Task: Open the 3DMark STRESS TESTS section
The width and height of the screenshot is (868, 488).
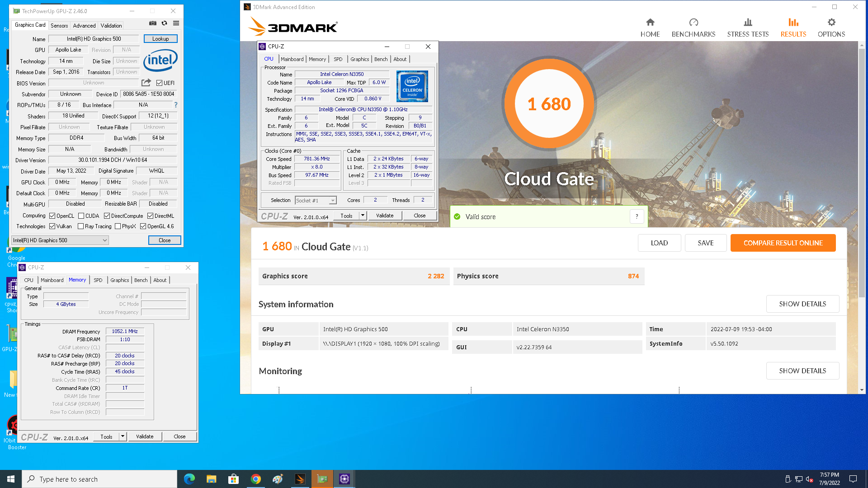Action: pyautogui.click(x=748, y=28)
